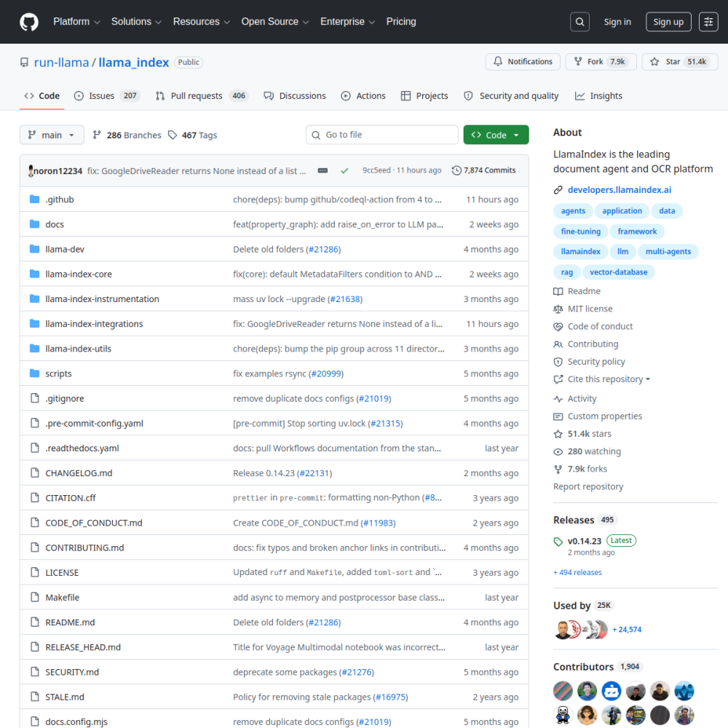The image size is (728, 728).
Task: Open the run-llama organization link
Action: coord(61,62)
